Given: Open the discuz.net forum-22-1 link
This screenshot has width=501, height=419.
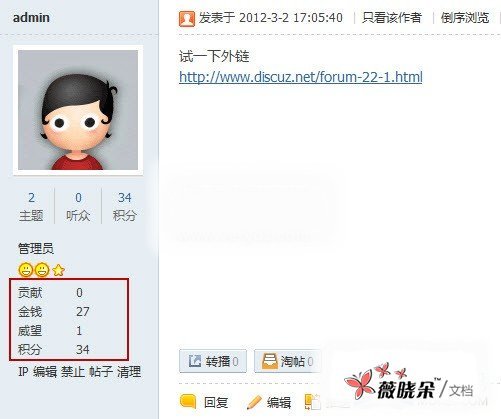Looking at the screenshot, I should click(301, 77).
